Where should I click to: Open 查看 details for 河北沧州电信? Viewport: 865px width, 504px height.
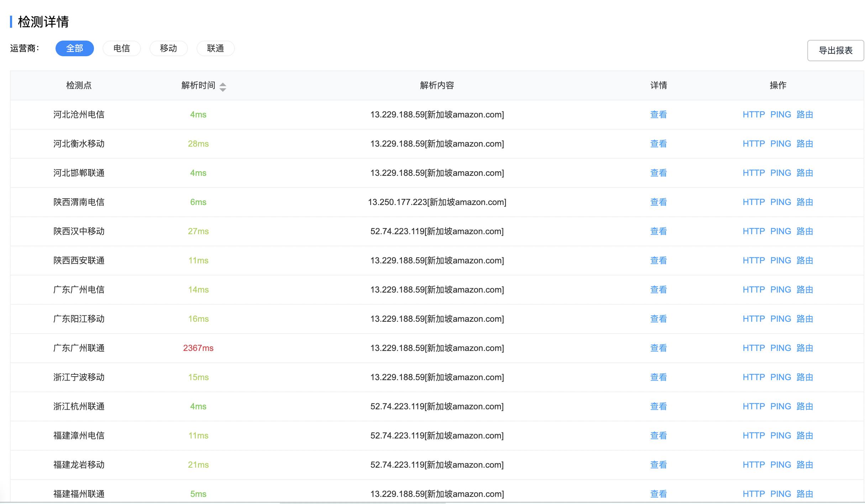pyautogui.click(x=659, y=115)
